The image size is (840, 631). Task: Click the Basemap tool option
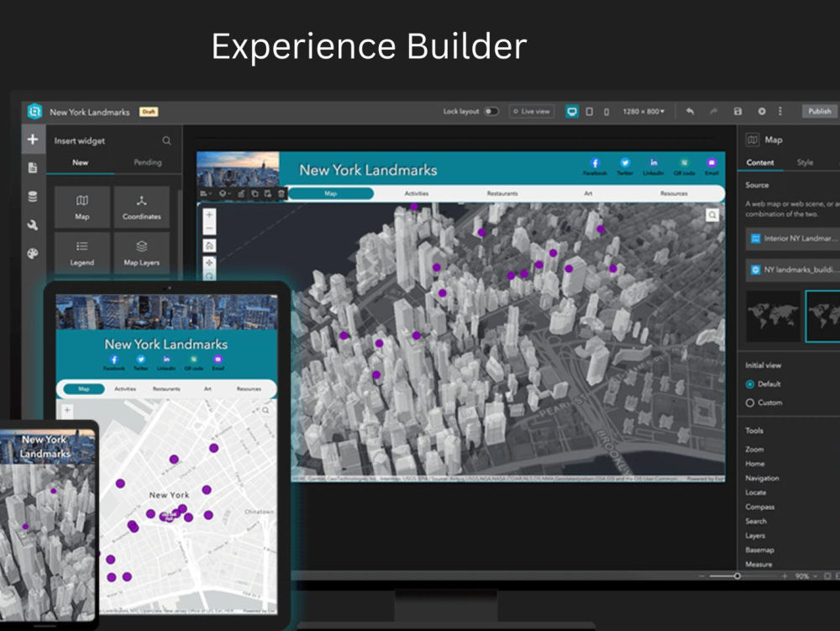click(759, 550)
